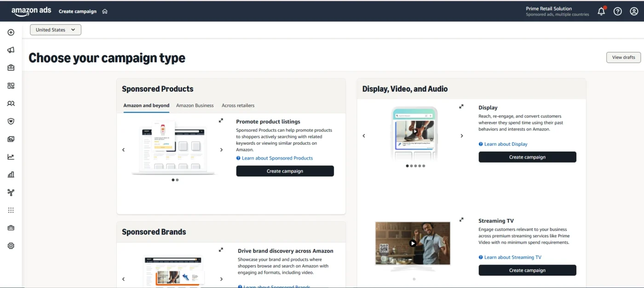The image size is (644, 288).
Task: Show previous Sponsored Brands slide
Action: 123,279
